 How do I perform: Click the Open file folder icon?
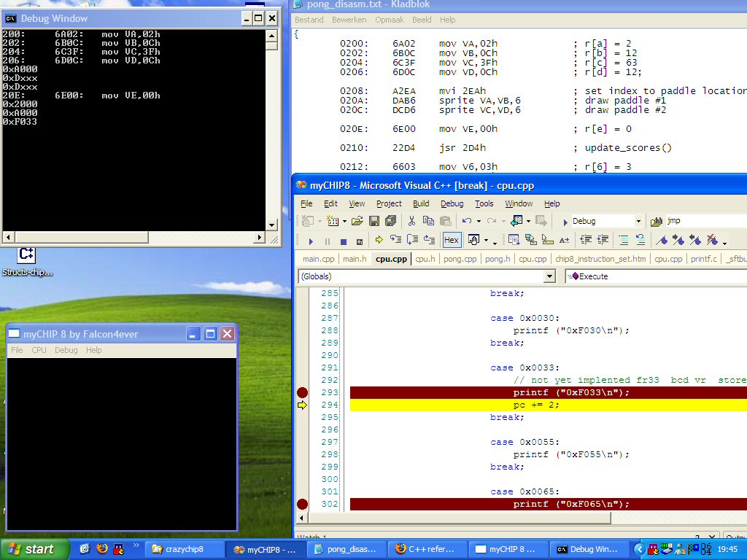(357, 221)
